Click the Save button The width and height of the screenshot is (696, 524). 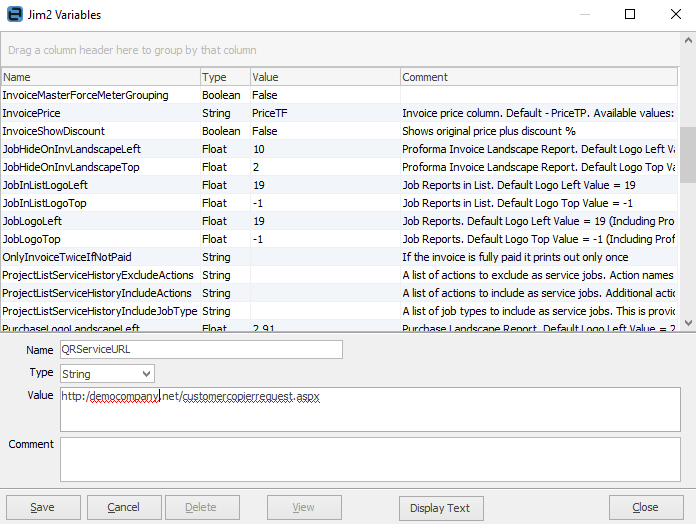coord(43,507)
